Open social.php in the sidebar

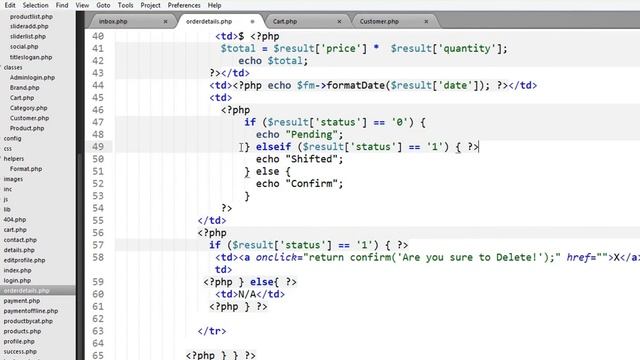pyautogui.click(x=24, y=47)
